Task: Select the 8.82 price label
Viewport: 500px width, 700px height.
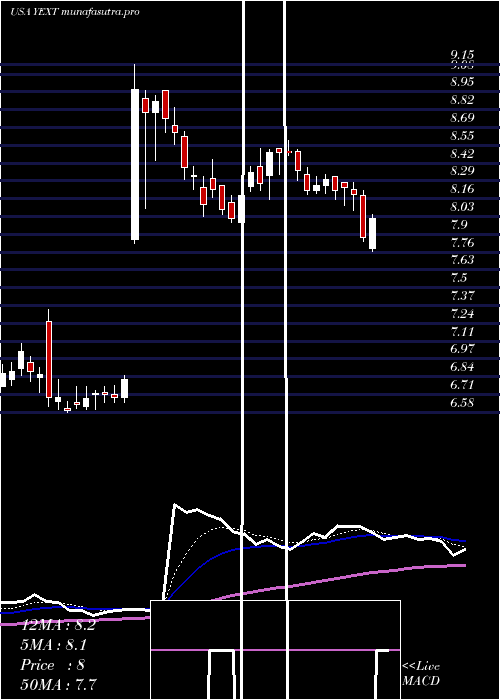Action: point(462,100)
